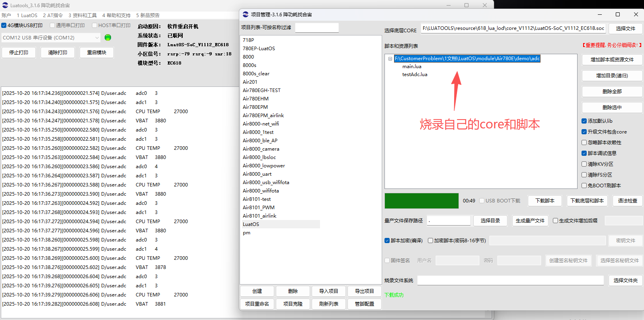Open the 帮助和支持 menu

pos(116,16)
